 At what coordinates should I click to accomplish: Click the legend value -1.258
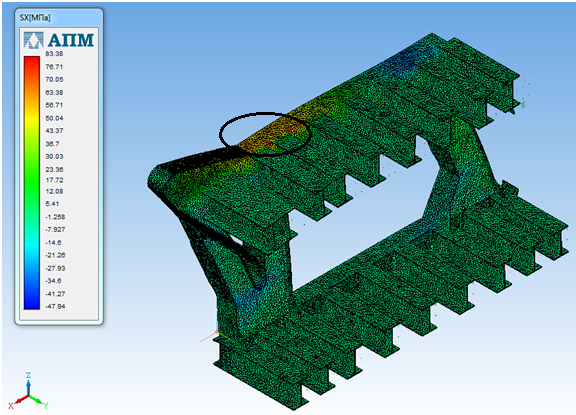click(55, 217)
